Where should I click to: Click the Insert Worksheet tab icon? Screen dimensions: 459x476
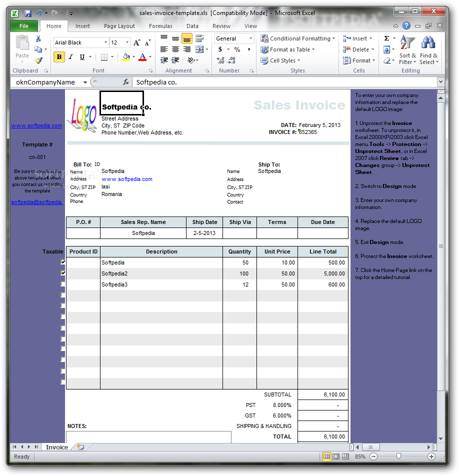tap(81, 447)
